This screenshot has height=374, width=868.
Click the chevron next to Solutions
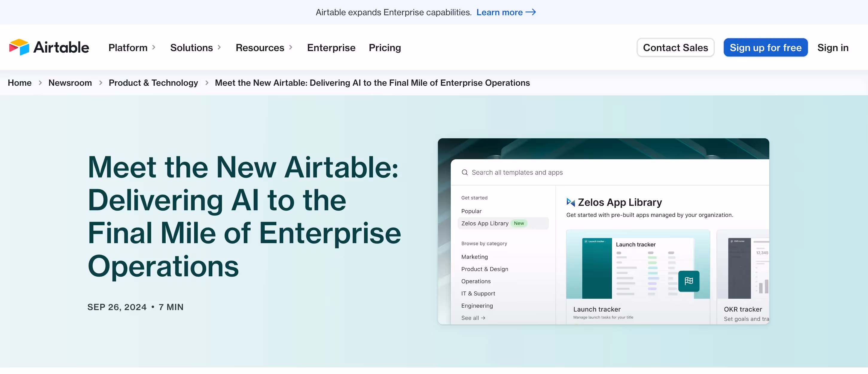click(219, 47)
